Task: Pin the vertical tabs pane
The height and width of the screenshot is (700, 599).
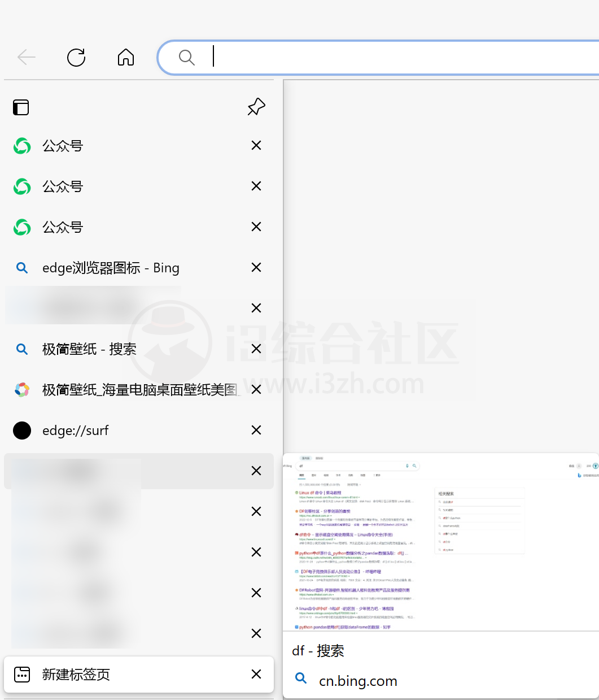Action: pyautogui.click(x=256, y=106)
